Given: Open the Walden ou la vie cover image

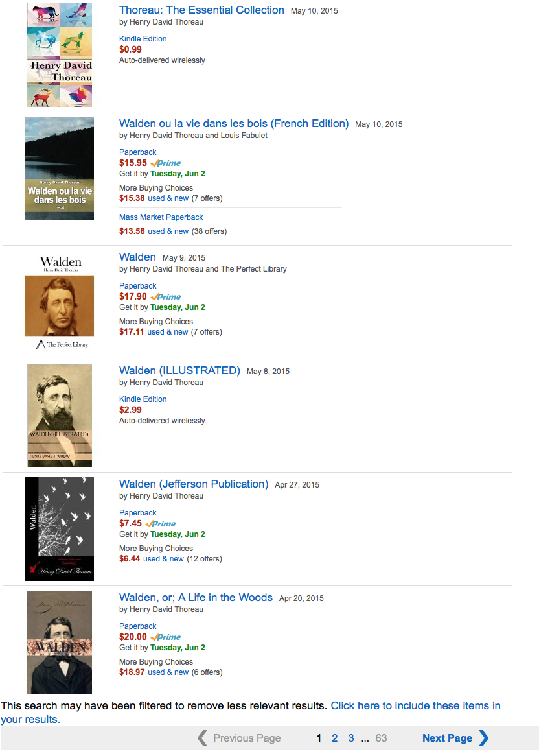Looking at the screenshot, I should (x=59, y=169).
